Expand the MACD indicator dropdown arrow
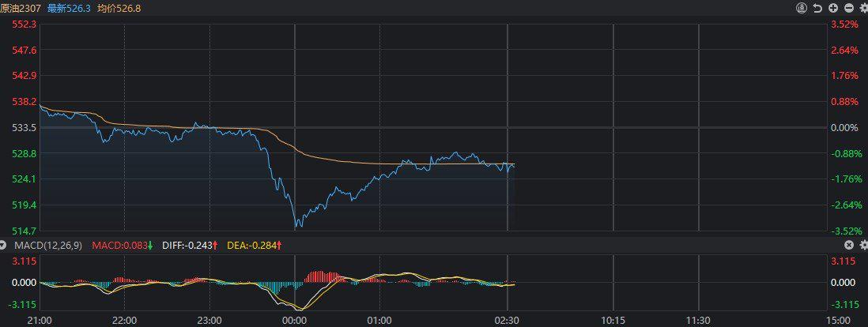 pos(7,246)
